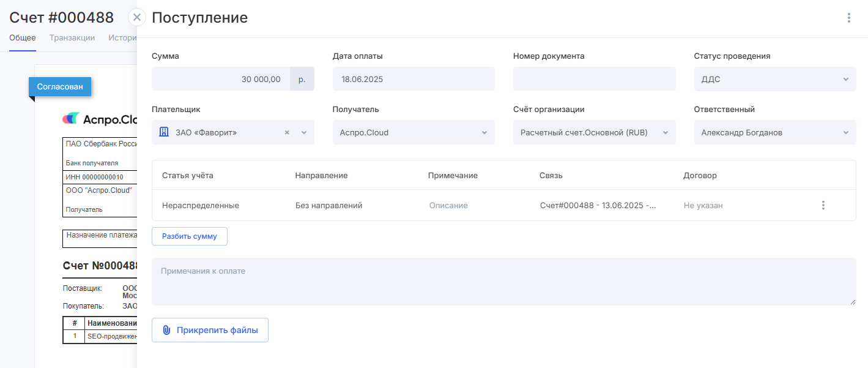The width and height of the screenshot is (868, 368).
Task: Click the Дата оплаты date field
Action: (413, 79)
